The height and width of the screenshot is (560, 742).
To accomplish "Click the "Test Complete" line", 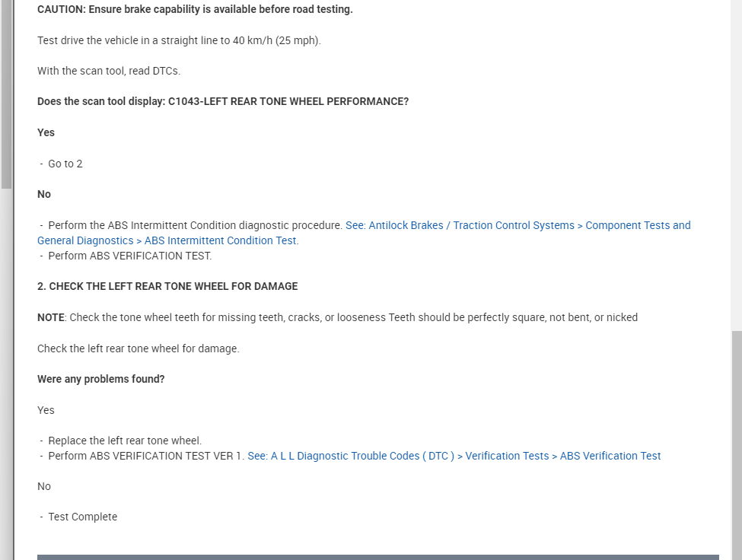I will 82,517.
